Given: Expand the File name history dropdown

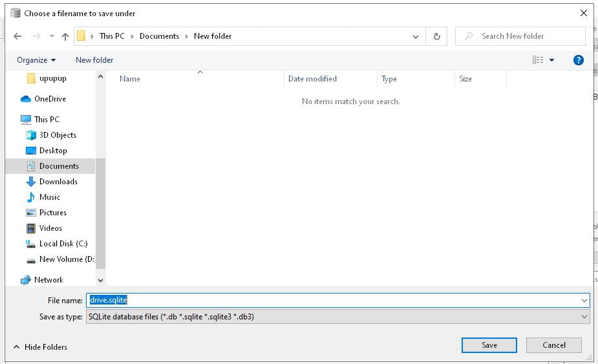Looking at the screenshot, I should [x=584, y=301].
